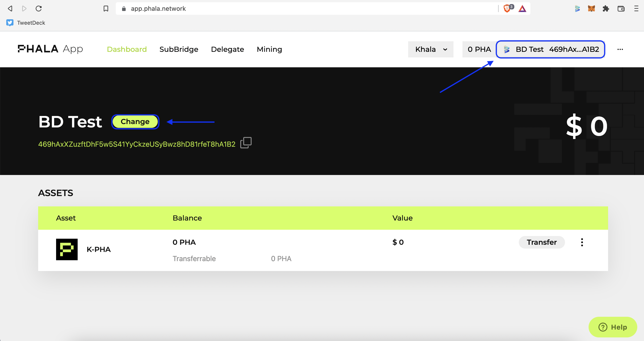The width and height of the screenshot is (644, 341).
Task: Click the Balance column header
Action: pos(187,218)
